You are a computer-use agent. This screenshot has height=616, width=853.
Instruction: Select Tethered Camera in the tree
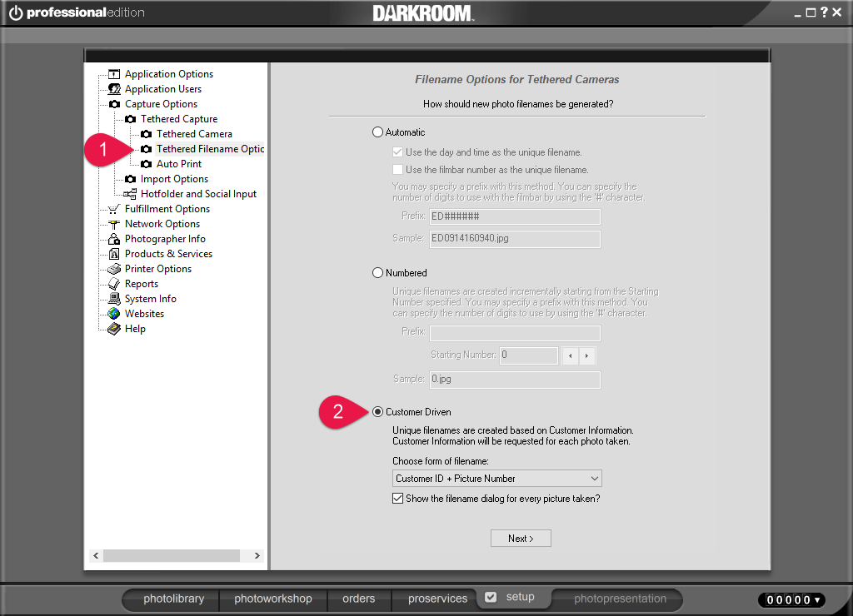click(x=194, y=134)
